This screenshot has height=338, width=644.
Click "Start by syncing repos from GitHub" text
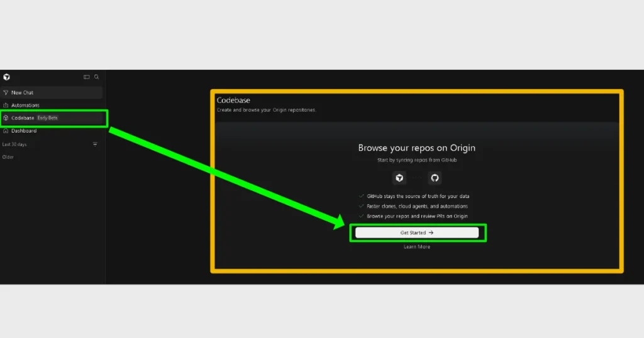[x=417, y=160]
